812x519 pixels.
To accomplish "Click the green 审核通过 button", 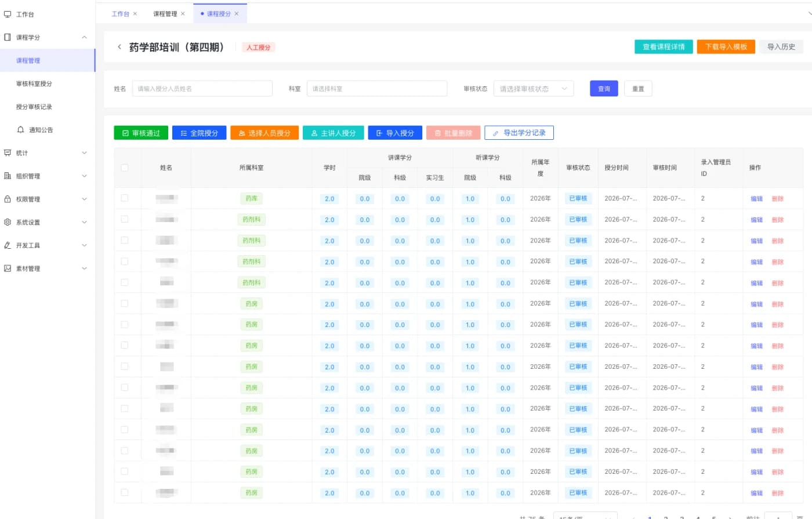I will 141,133.
